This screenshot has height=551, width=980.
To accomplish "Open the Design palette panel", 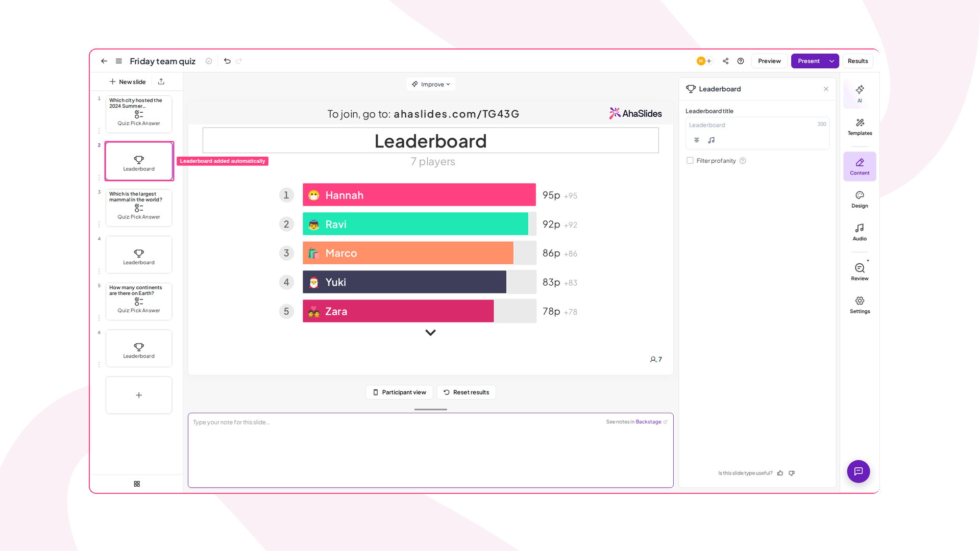I will pyautogui.click(x=860, y=199).
